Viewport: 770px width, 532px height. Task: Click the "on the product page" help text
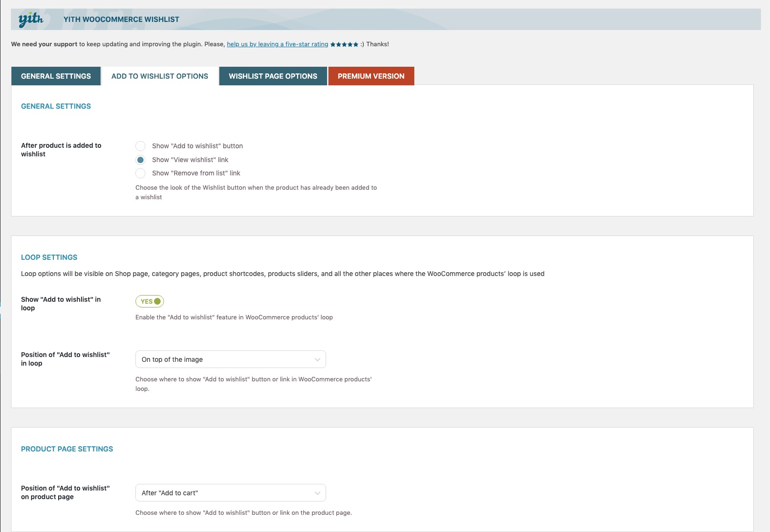click(x=244, y=513)
